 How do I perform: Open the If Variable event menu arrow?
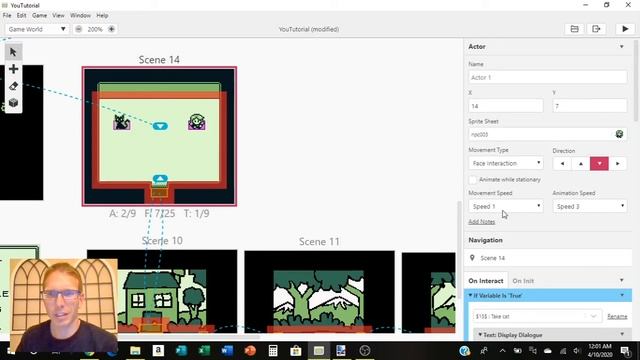point(622,295)
